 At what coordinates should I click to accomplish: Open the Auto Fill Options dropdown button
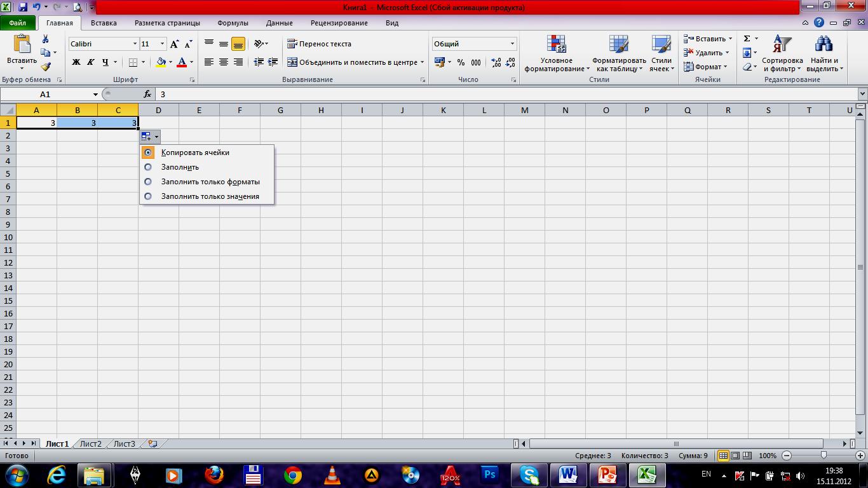point(150,137)
